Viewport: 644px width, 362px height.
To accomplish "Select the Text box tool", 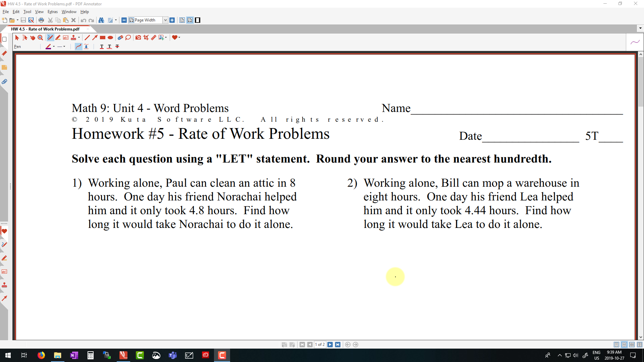I will 66,38.
